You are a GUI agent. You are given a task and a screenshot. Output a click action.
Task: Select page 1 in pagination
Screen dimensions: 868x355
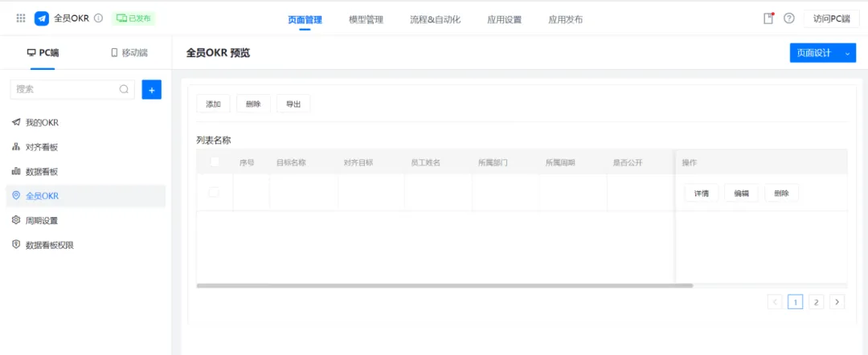point(796,302)
